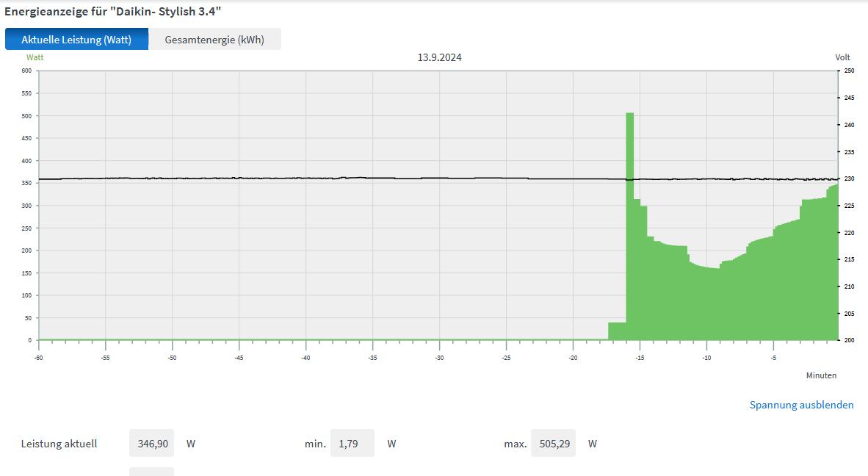Viewport: 868px width, 476px height.
Task: Click the min. power value field 1,79
Action: (x=352, y=444)
